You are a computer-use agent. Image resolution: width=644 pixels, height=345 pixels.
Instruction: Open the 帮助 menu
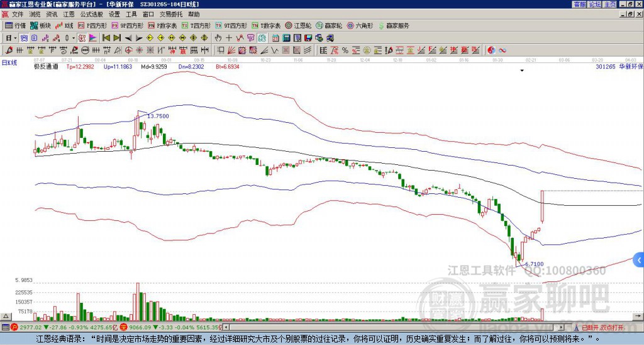coord(194,14)
